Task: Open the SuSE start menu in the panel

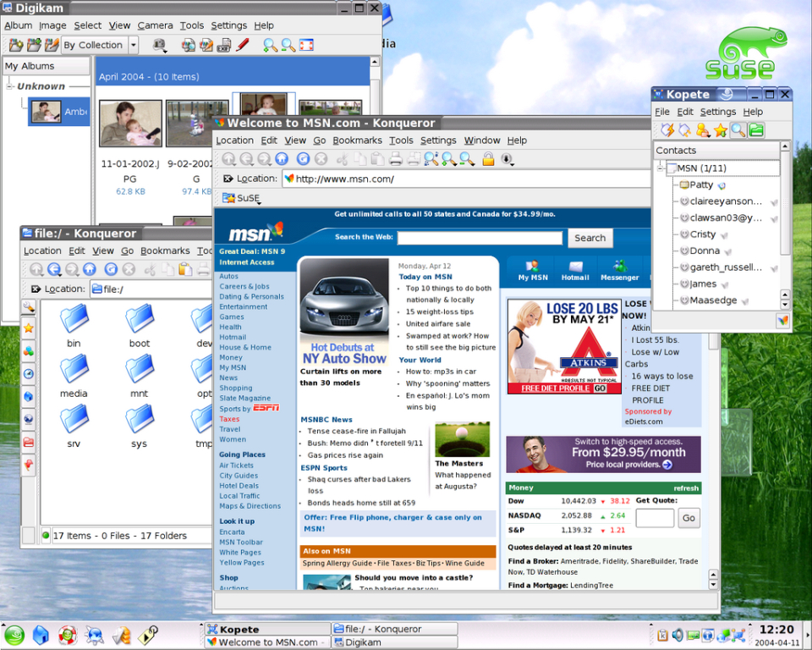Action: (x=14, y=635)
